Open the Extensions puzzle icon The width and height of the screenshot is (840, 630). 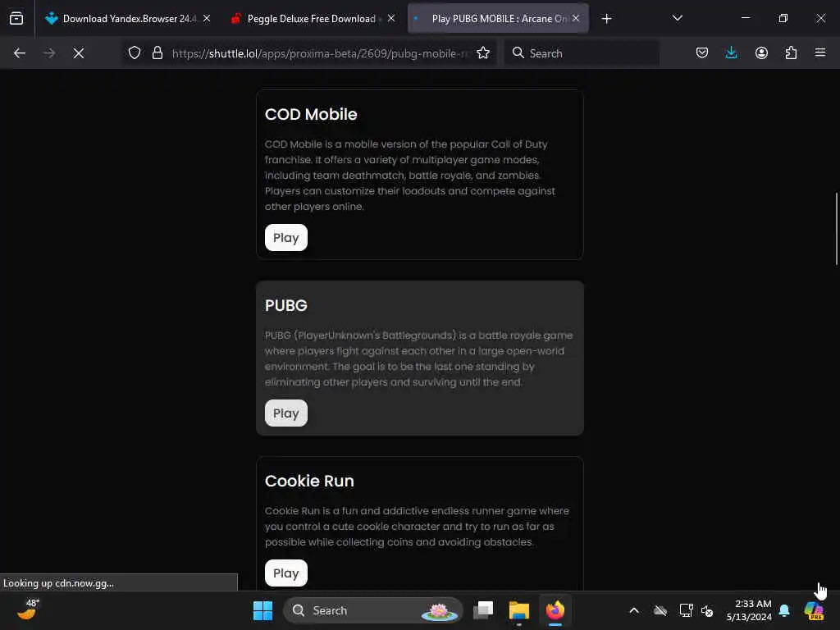[791, 53]
